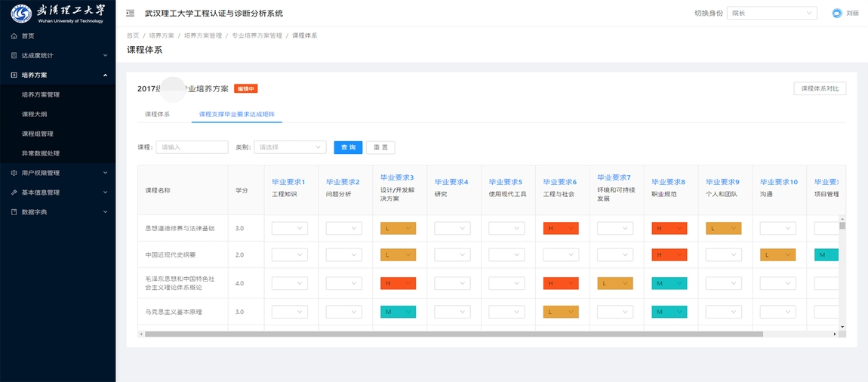Open 马克思主义基本原理 毕业要求6 L dropdown

coord(561,312)
